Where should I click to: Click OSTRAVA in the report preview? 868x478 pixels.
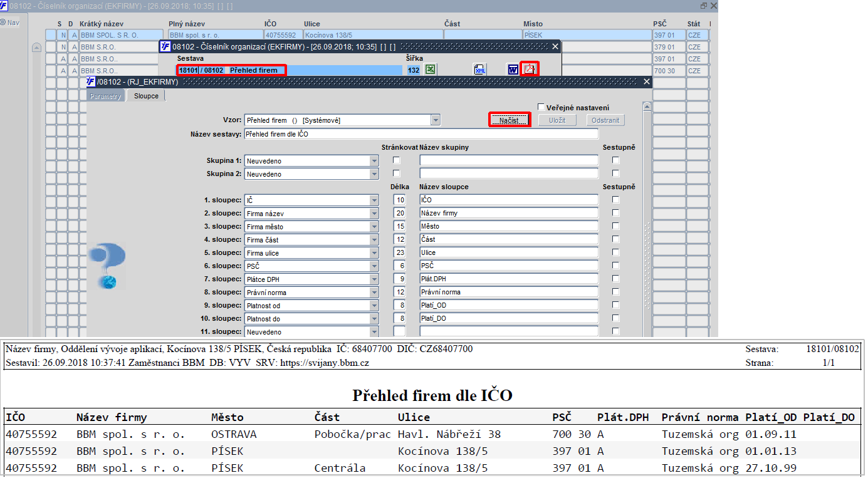pyautogui.click(x=234, y=434)
